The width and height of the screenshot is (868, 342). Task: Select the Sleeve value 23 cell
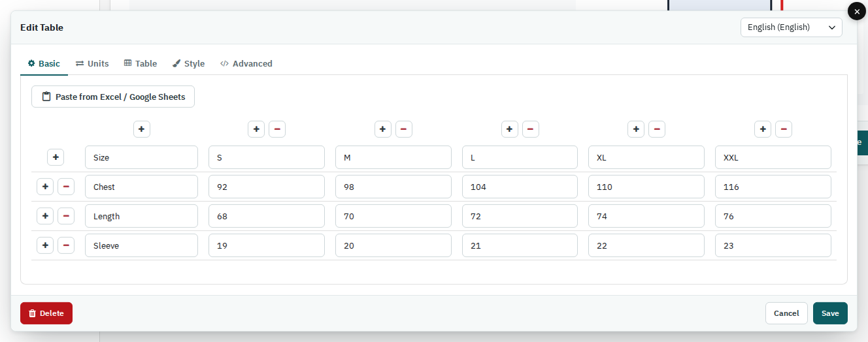pyautogui.click(x=773, y=245)
